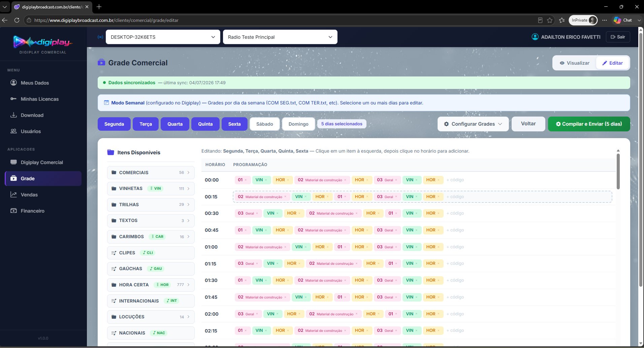Screen dimensions: 644x348
Task: Click the Minhas Licencas key icon
Action: coord(13,99)
